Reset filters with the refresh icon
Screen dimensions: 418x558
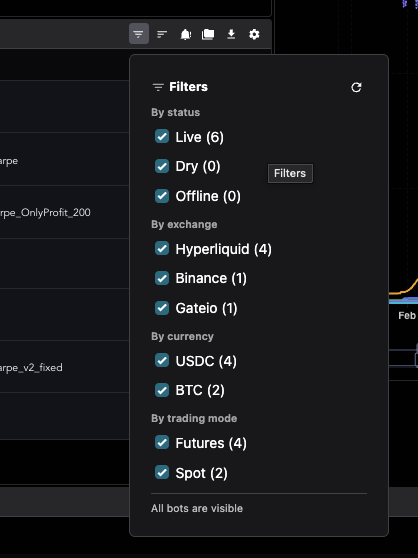click(x=356, y=87)
